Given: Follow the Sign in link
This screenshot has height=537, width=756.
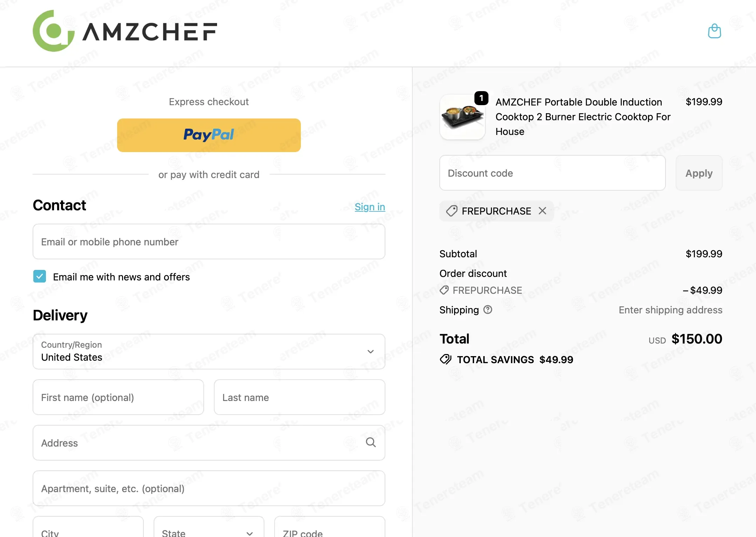Looking at the screenshot, I should click(370, 207).
